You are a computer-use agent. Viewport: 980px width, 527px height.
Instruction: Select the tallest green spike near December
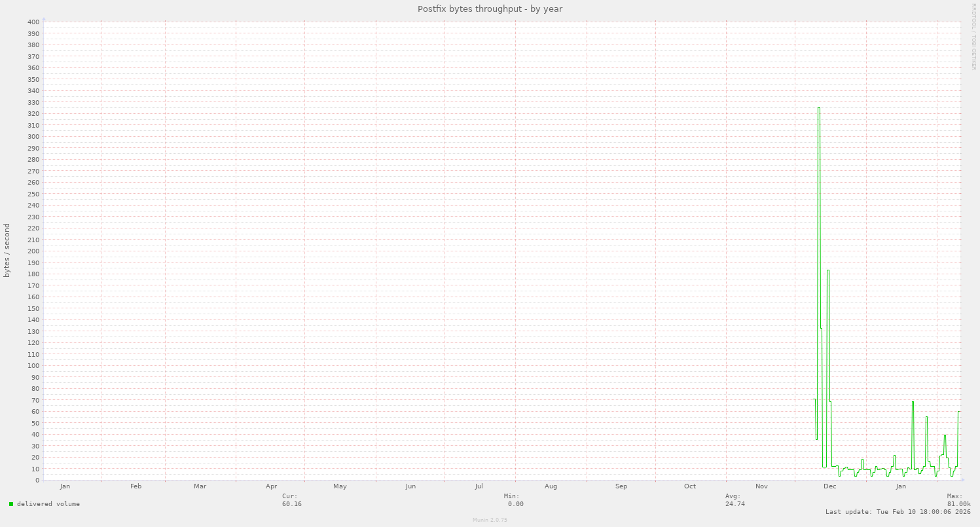tap(819, 108)
